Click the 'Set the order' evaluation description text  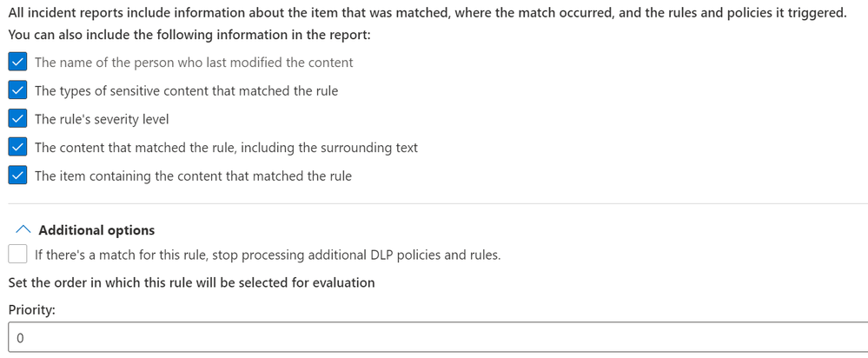click(x=191, y=282)
